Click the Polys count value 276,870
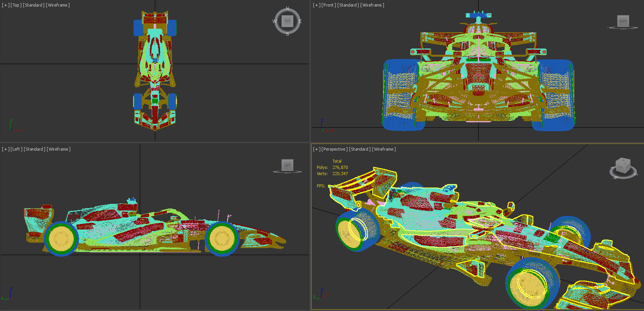This screenshot has width=644, height=311. [340, 167]
